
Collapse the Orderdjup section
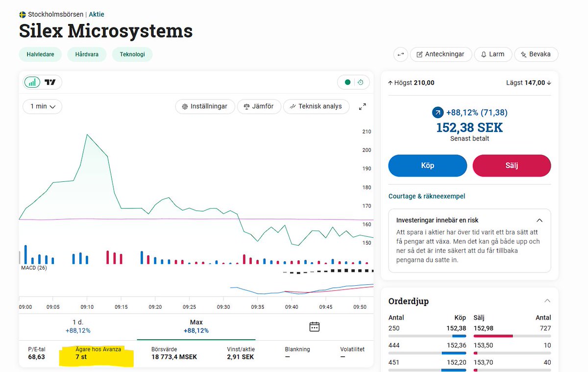[x=547, y=301]
